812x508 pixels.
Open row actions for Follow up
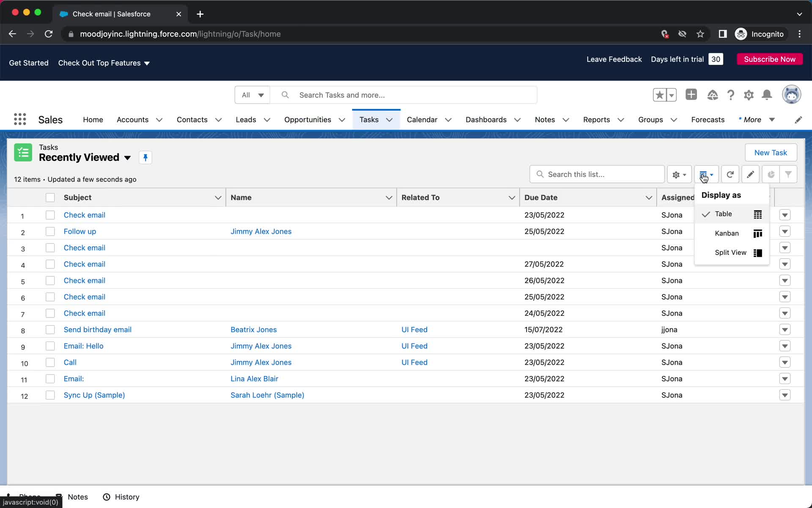point(785,232)
